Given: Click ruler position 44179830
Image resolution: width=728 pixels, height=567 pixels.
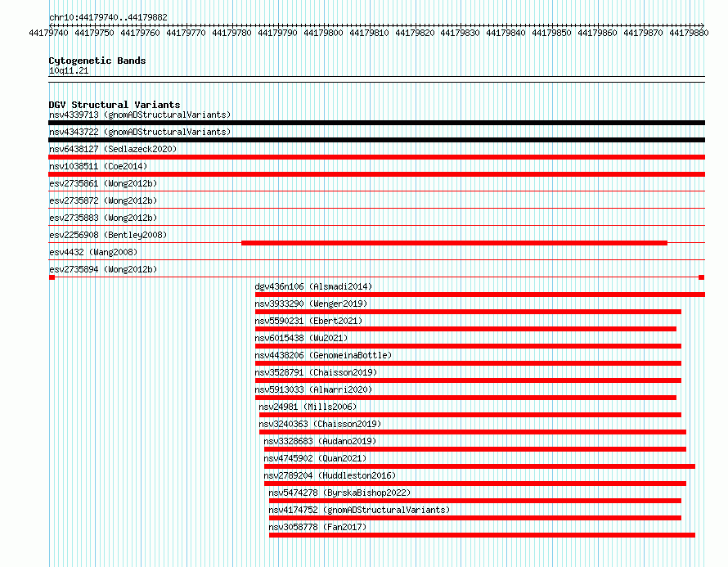Looking at the screenshot, I should point(460,33).
